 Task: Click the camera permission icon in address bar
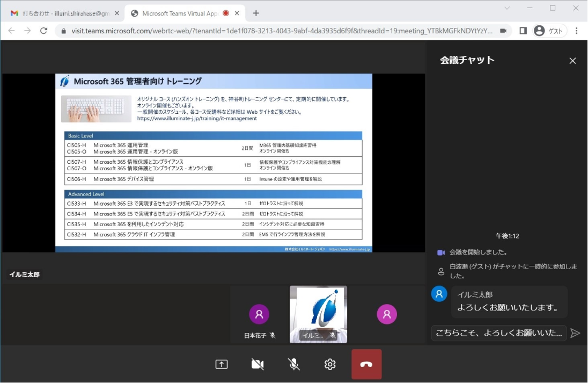pyautogui.click(x=503, y=31)
